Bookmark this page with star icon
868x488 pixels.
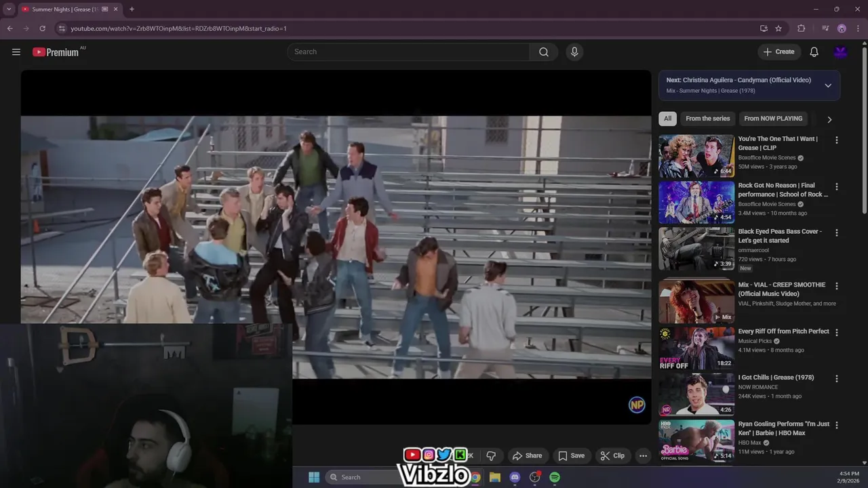pos(778,28)
